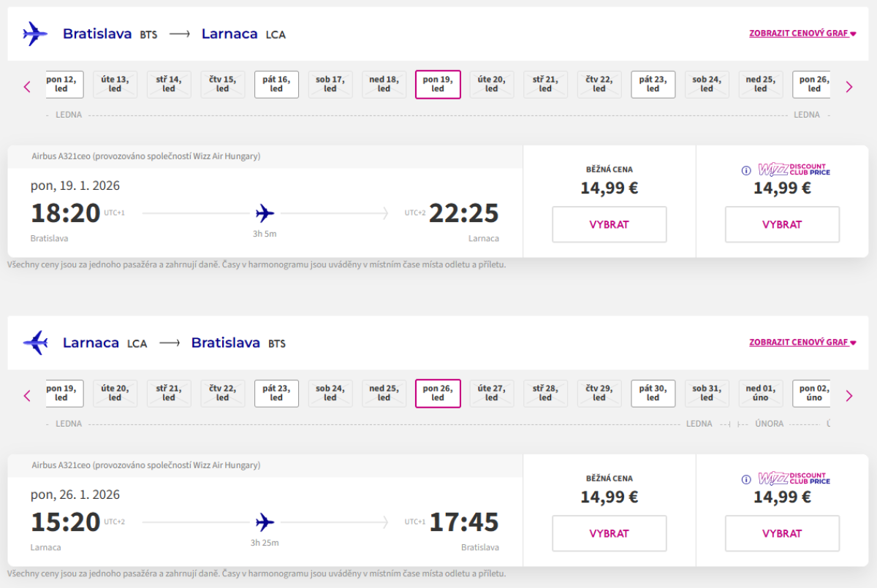Show later return dates with right arrow

[848, 396]
